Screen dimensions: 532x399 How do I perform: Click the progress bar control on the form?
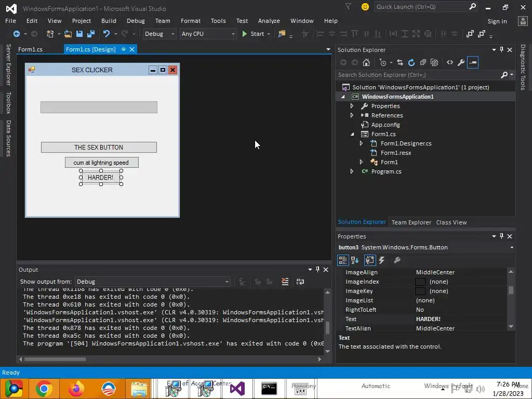pyautogui.click(x=99, y=107)
